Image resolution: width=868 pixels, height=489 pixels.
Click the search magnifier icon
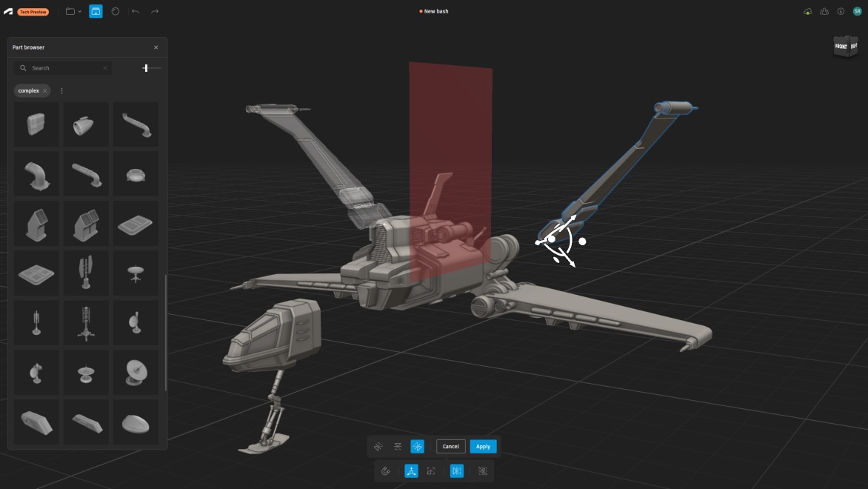23,68
